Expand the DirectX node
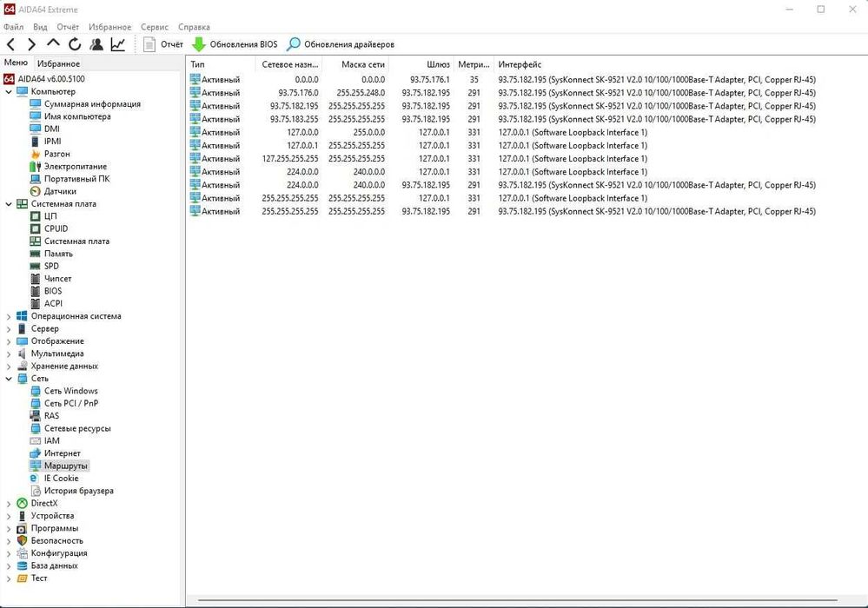 9,504
